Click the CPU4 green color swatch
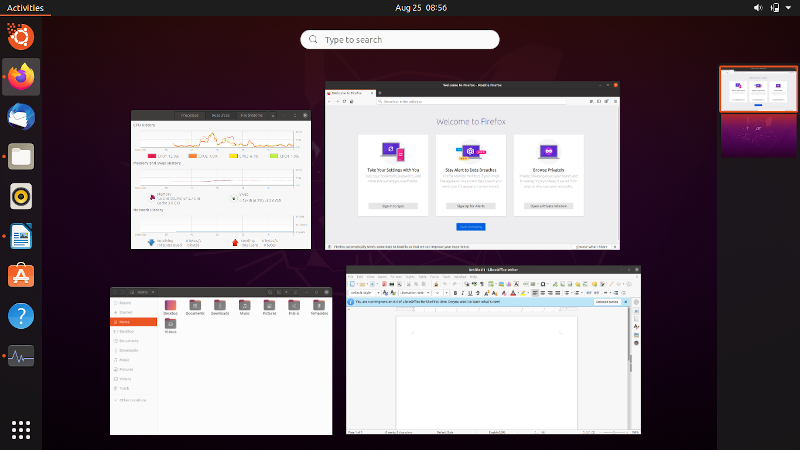 click(x=273, y=156)
